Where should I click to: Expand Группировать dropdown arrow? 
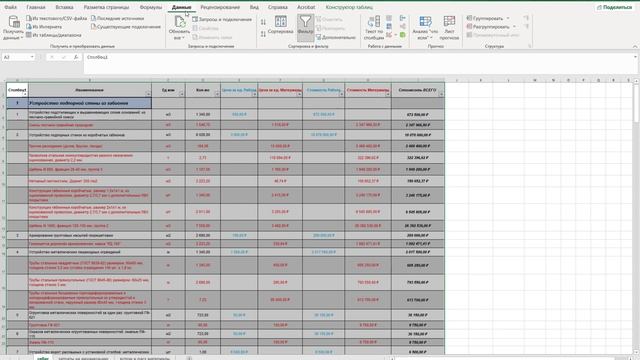pos(508,18)
